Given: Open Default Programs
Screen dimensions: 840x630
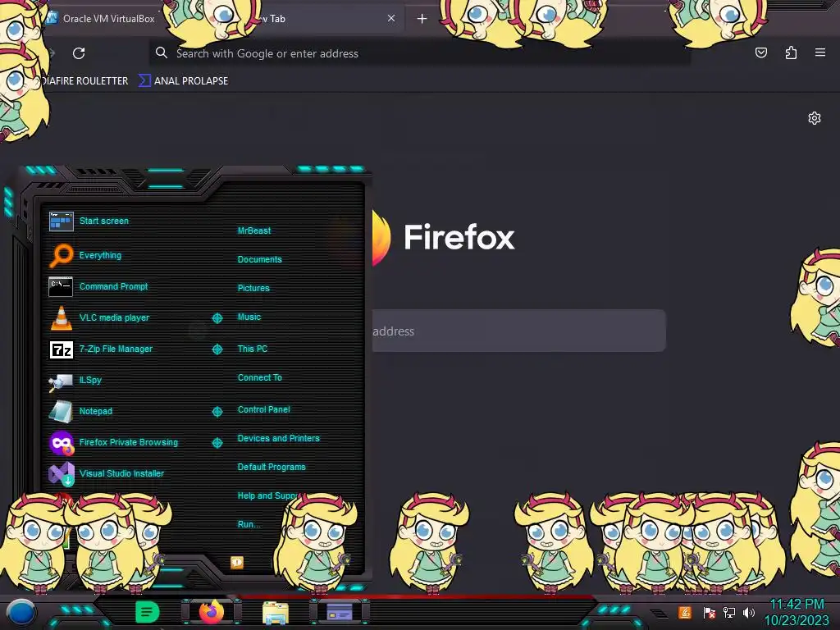Looking at the screenshot, I should (x=271, y=467).
